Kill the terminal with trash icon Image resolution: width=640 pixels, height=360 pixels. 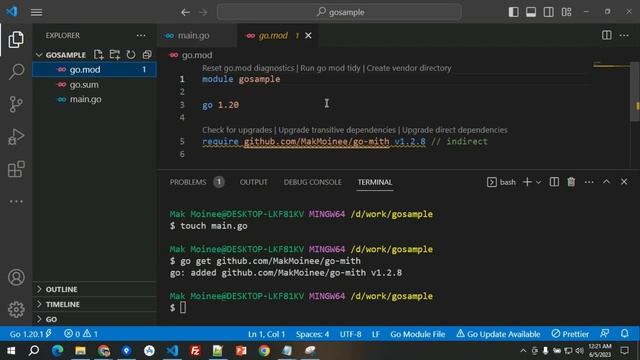[571, 182]
